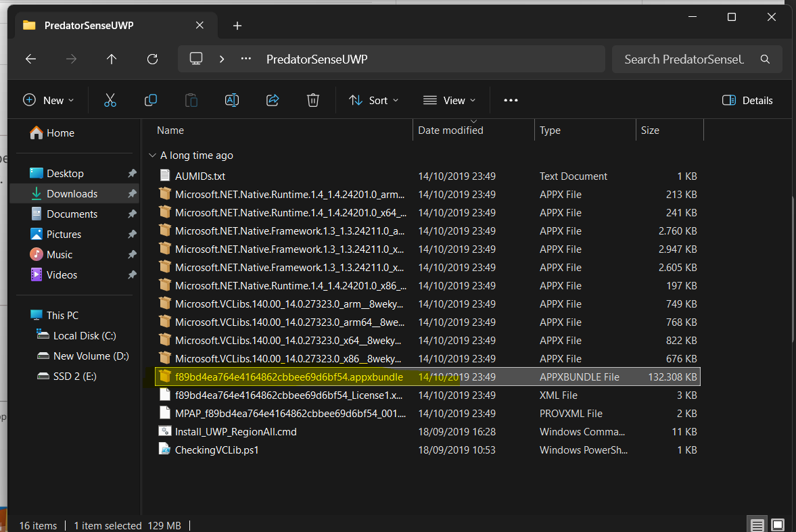Image resolution: width=796 pixels, height=532 pixels.
Task: Select the f89bd4ea...appxbundle file row
Action: click(x=427, y=377)
